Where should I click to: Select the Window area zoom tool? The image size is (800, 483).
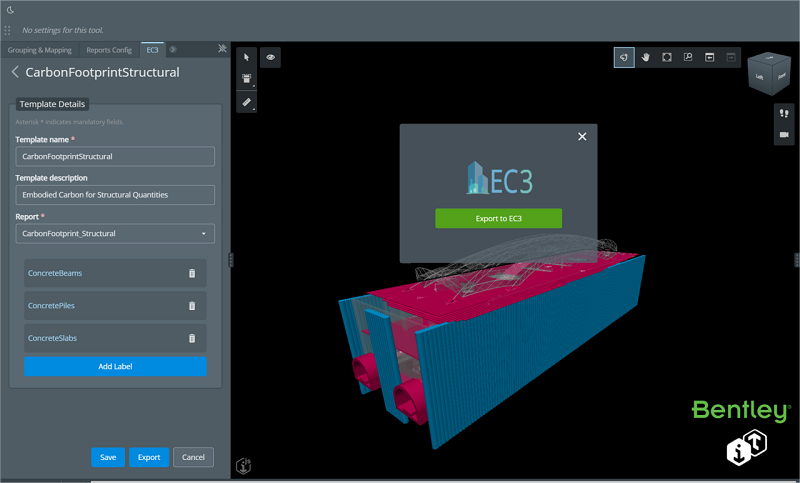tap(688, 57)
